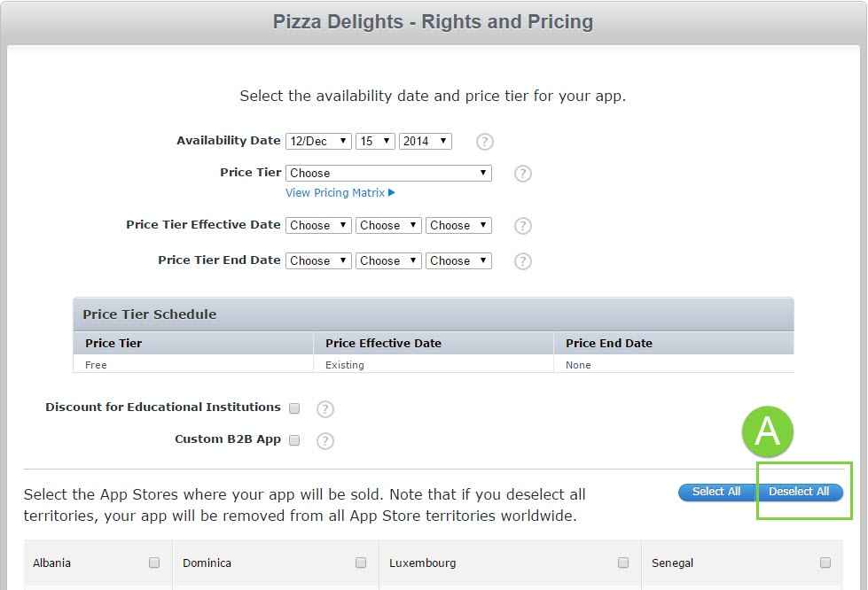This screenshot has width=868, height=590.
Task: Click the Select All button
Action: click(716, 493)
